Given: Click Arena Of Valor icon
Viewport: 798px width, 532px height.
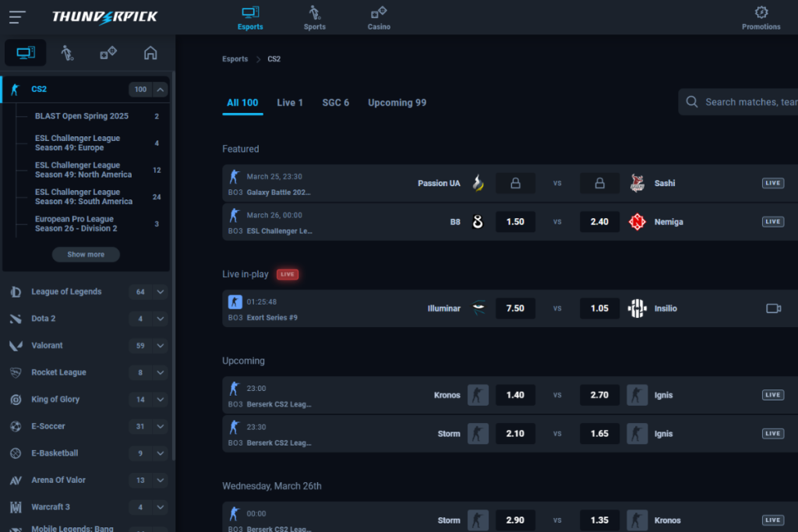Looking at the screenshot, I should [16, 481].
